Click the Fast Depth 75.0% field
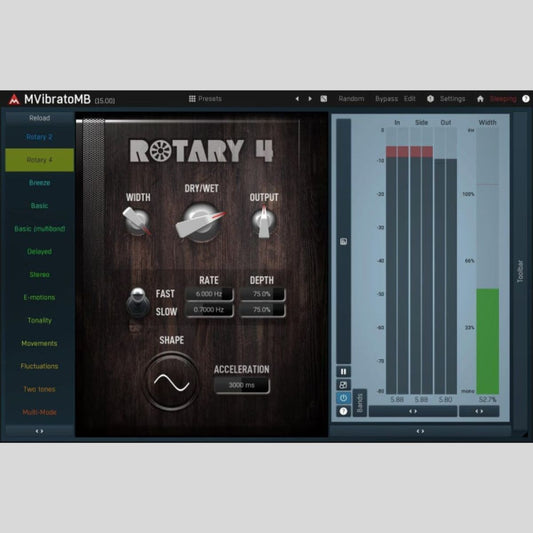Screen dimensions: 533x533 262,294
